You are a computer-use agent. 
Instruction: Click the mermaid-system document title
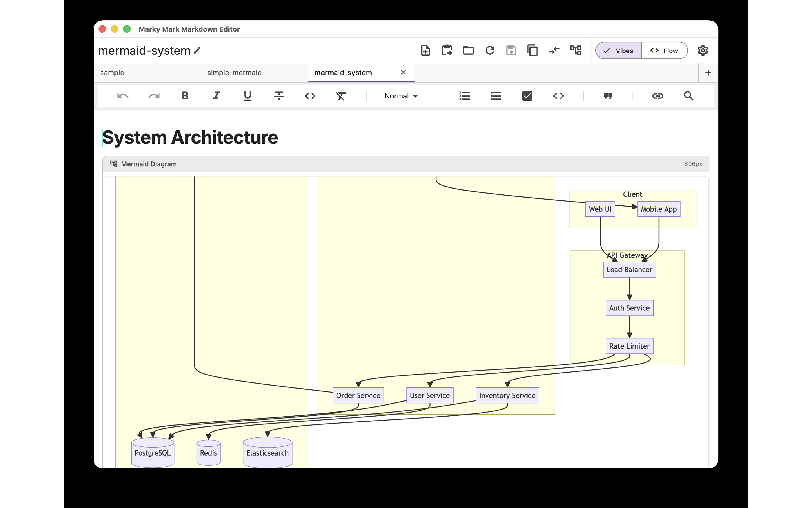144,51
